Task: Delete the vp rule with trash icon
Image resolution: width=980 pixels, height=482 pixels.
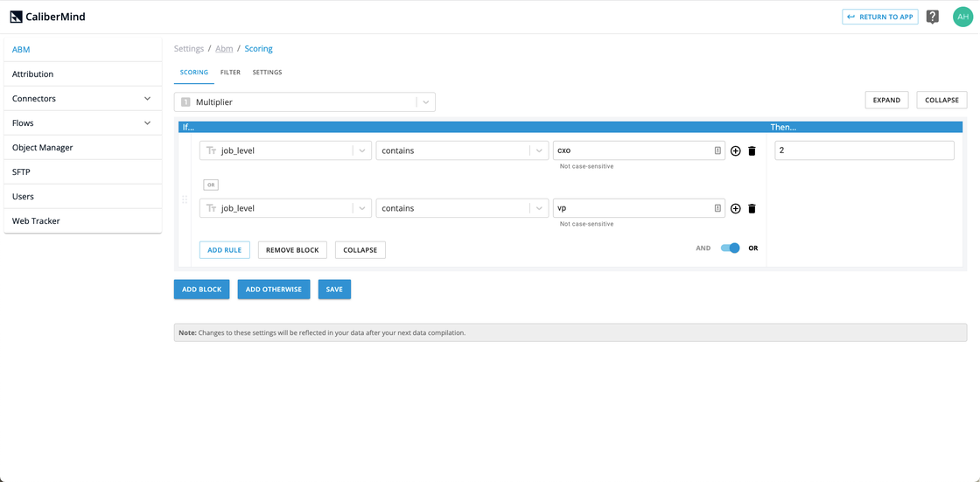Action: click(x=752, y=208)
